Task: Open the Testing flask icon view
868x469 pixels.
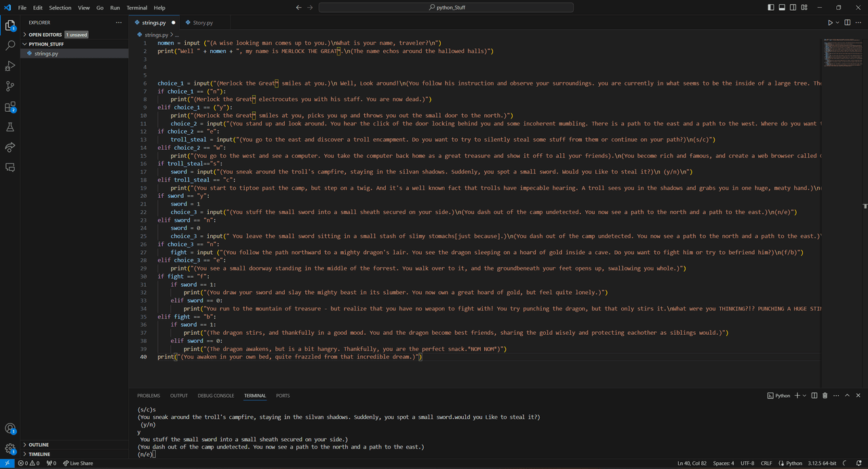Action: tap(10, 127)
